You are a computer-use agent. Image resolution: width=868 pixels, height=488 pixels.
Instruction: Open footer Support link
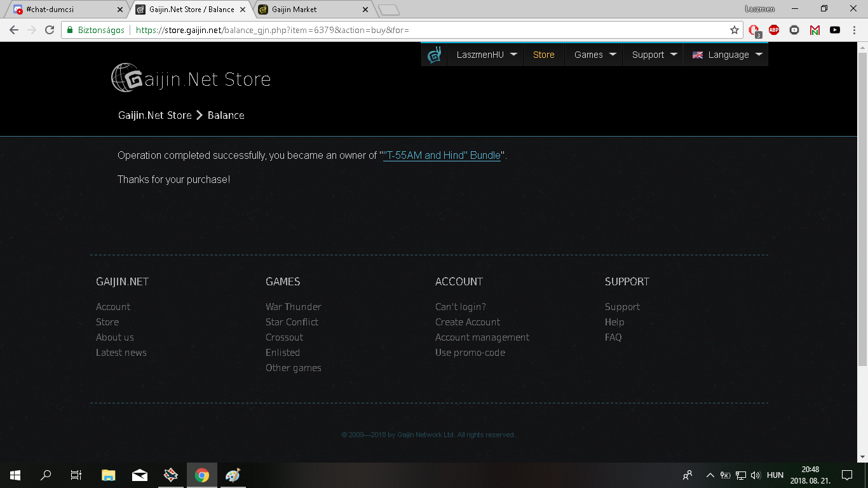(x=622, y=307)
